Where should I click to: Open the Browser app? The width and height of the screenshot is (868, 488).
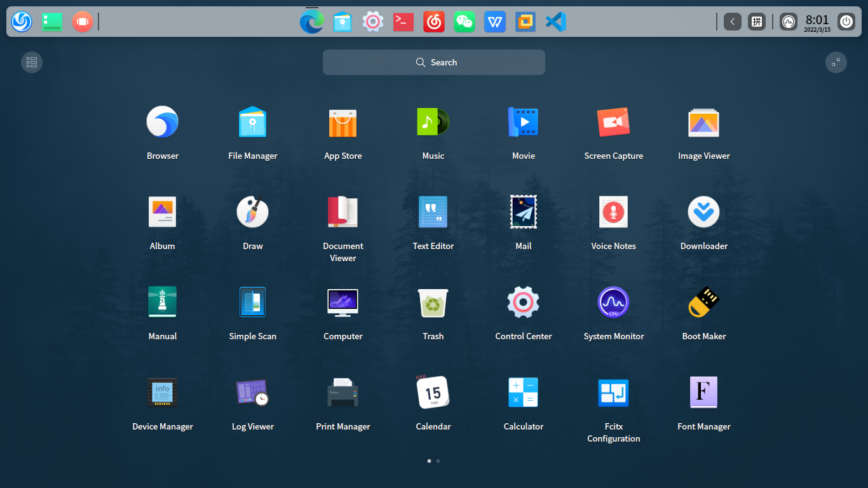tap(163, 122)
